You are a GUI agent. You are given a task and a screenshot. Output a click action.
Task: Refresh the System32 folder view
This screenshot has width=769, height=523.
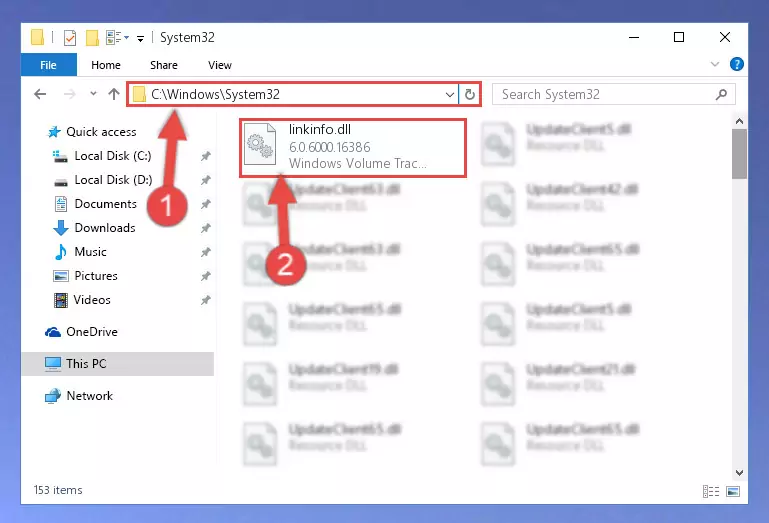(x=469, y=94)
